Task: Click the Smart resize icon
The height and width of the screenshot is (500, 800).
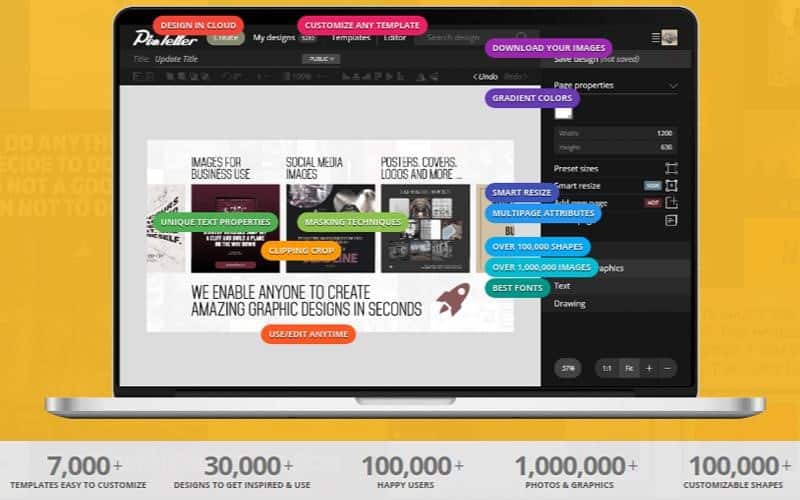Action: [x=671, y=186]
